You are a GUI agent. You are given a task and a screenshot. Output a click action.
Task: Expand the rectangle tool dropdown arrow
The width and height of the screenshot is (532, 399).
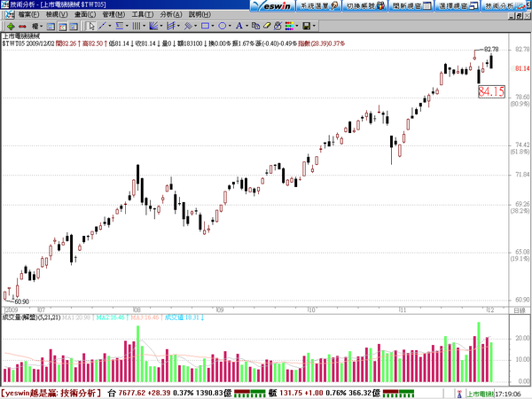(213, 26)
